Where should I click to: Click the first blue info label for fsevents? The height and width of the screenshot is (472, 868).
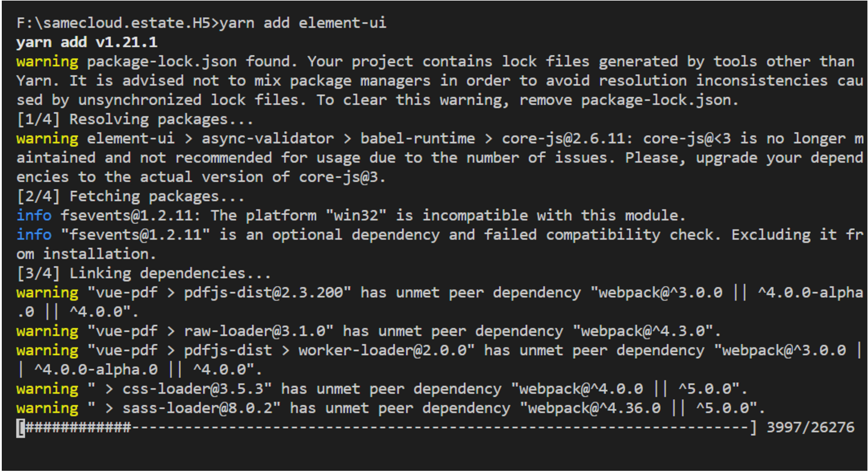(34, 215)
